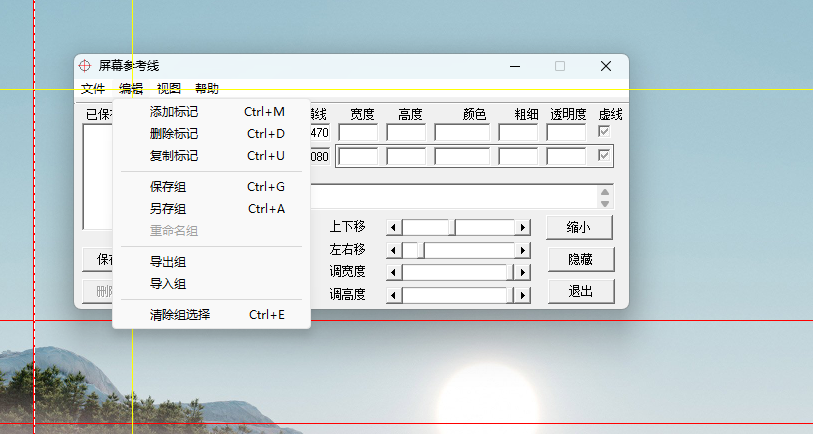The image size is (813, 434).
Task: Choose 清除组选择 menu entry
Action: [212, 315]
